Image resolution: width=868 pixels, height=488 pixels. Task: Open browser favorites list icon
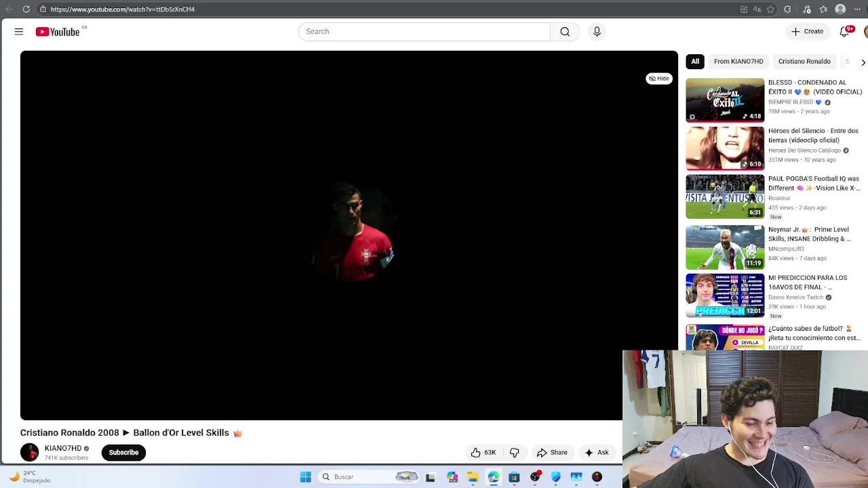point(823,9)
